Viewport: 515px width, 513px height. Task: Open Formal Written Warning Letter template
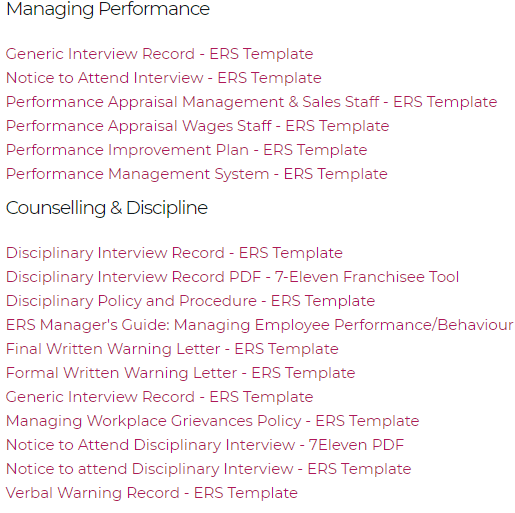point(181,373)
